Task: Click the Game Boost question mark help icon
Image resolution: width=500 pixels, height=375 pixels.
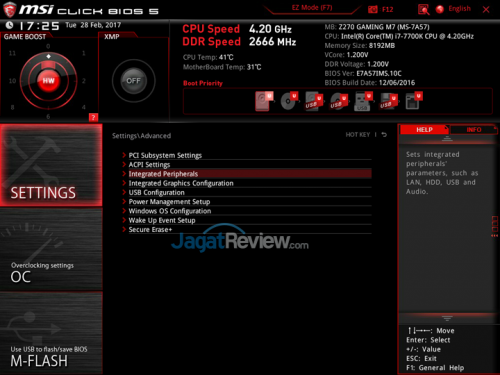Action: (93, 117)
